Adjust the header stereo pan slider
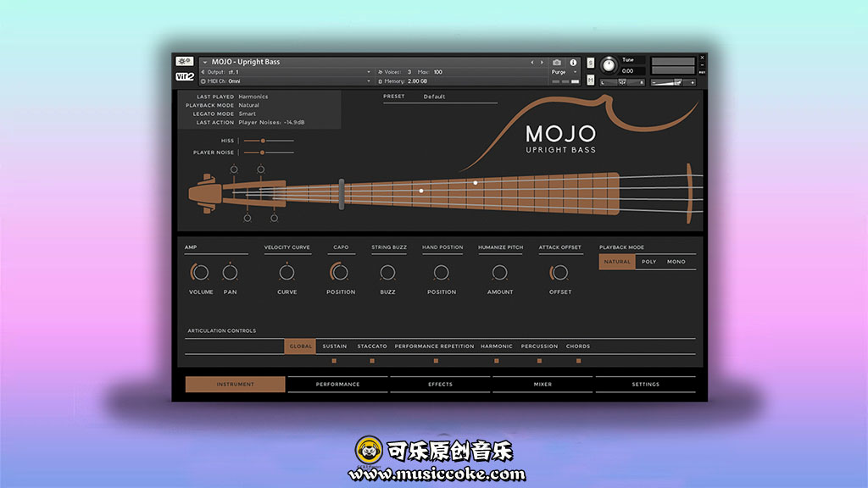The width and height of the screenshot is (868, 488). (x=622, y=82)
